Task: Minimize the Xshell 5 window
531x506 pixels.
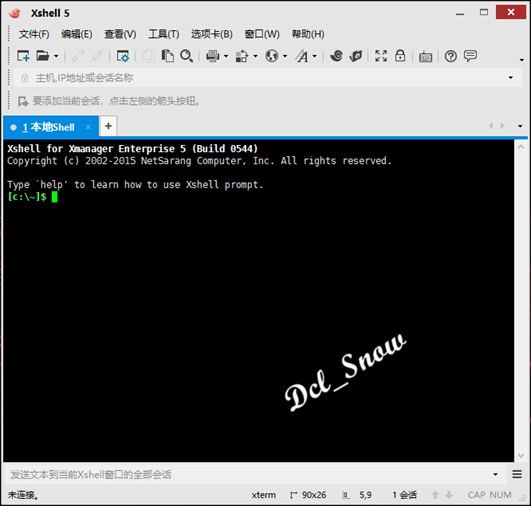Action: click(460, 13)
